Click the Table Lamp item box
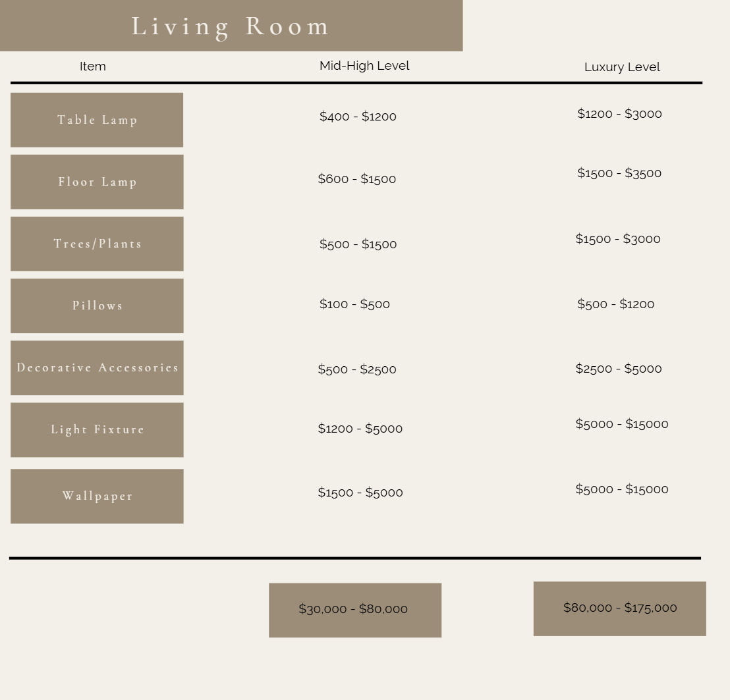Image resolution: width=730 pixels, height=700 pixels. coord(97,120)
